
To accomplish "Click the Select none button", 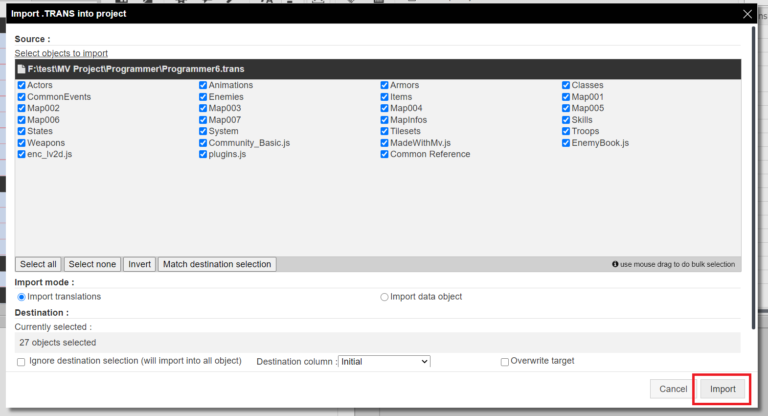I will pos(92,264).
